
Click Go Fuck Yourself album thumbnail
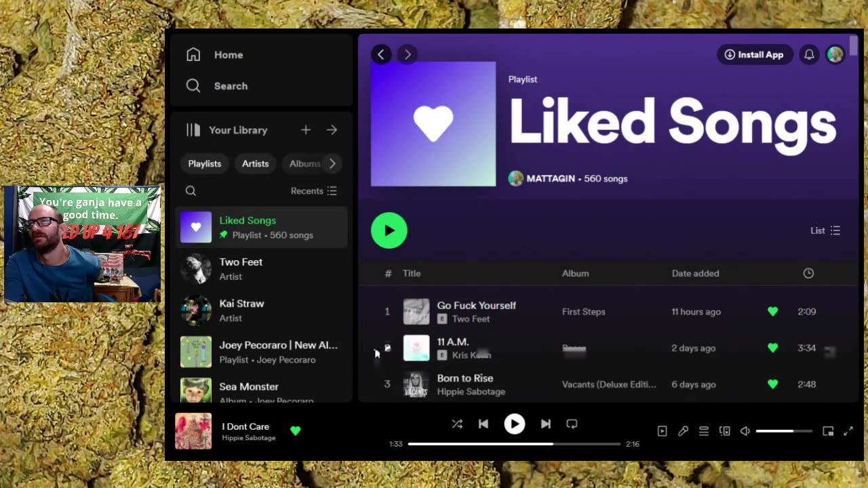tap(416, 312)
